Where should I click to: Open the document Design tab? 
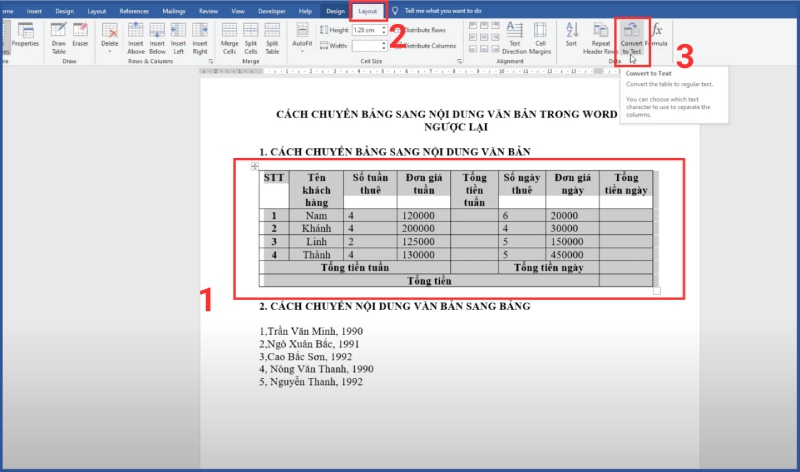coord(64,11)
